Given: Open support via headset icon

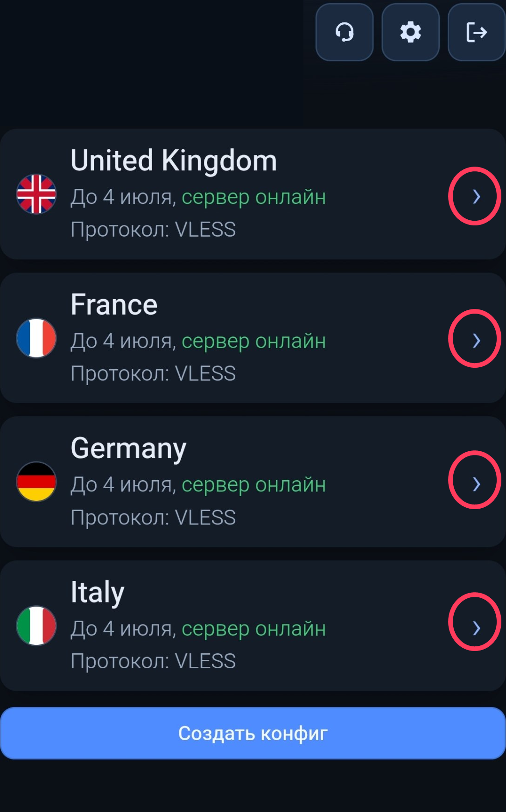Looking at the screenshot, I should (344, 32).
